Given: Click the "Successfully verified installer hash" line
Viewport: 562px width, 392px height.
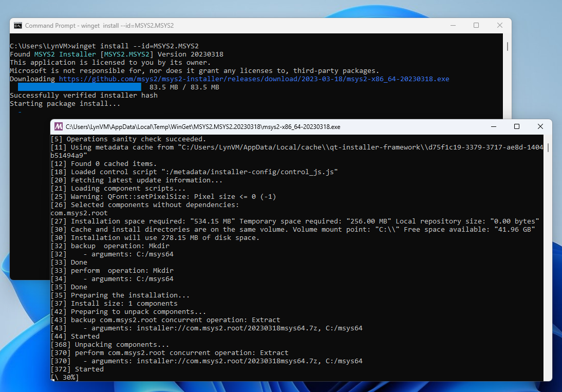Looking at the screenshot, I should tap(85, 95).
